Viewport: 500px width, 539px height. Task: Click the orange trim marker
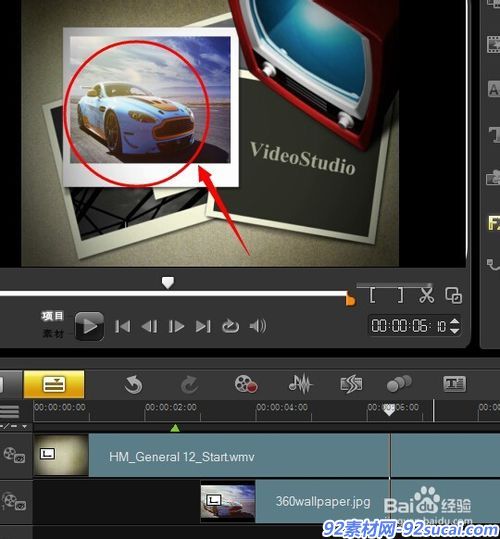350,299
